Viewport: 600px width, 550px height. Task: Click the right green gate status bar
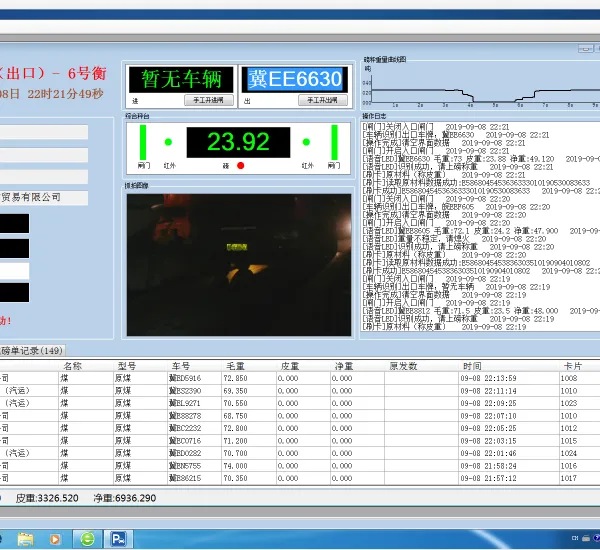pyautogui.click(x=334, y=142)
